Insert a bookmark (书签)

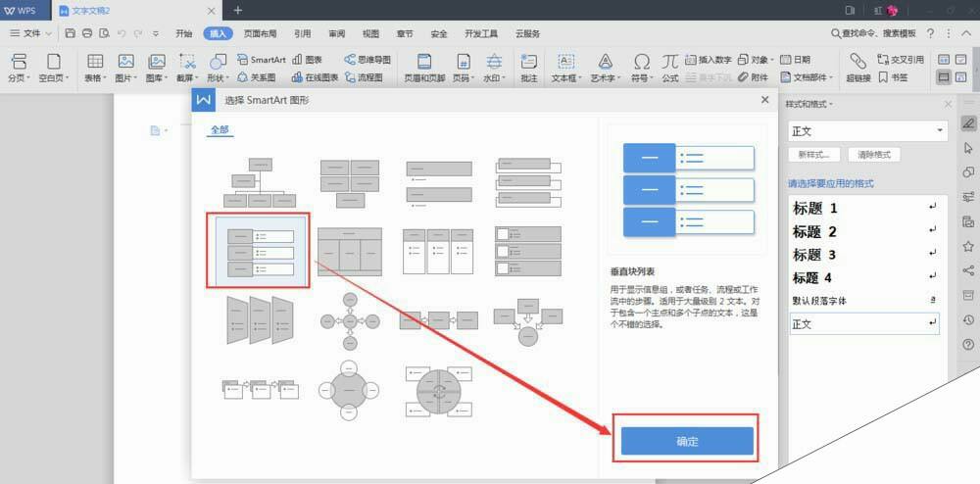[x=893, y=78]
